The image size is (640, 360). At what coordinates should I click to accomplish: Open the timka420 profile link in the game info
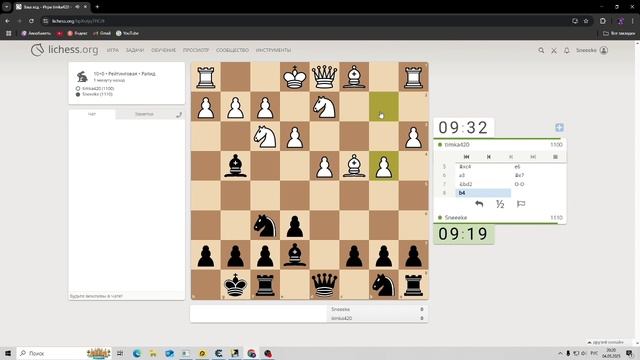click(98, 88)
